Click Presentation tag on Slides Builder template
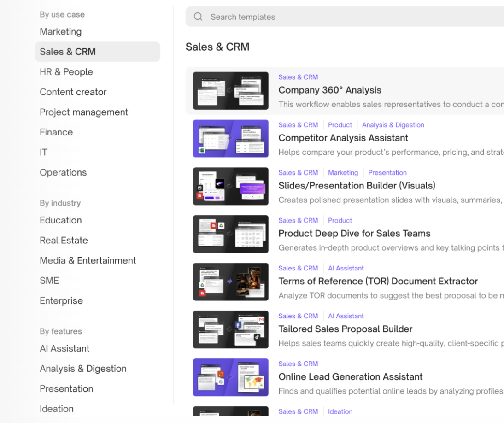504x423 pixels. pos(387,173)
